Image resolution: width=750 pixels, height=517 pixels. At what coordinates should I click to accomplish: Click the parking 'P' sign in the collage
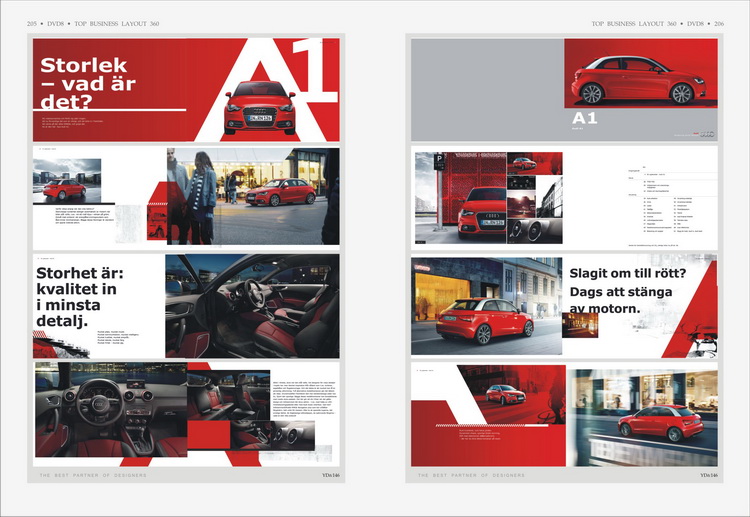pos(439,162)
